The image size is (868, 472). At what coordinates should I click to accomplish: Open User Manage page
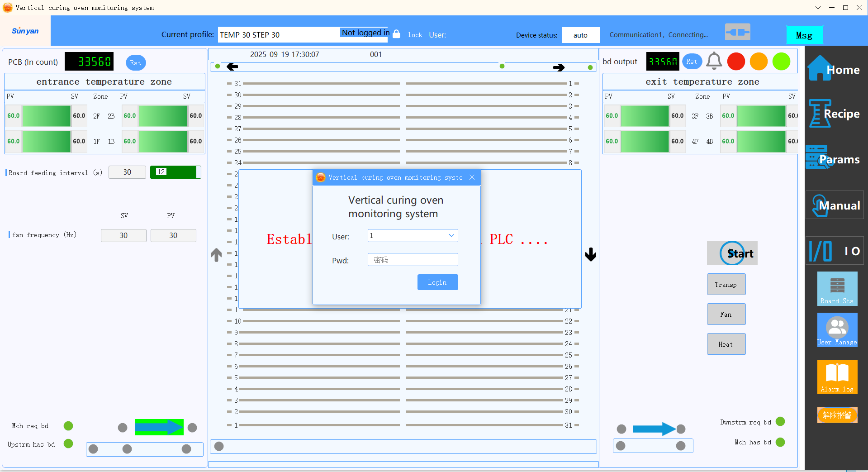pos(837,330)
